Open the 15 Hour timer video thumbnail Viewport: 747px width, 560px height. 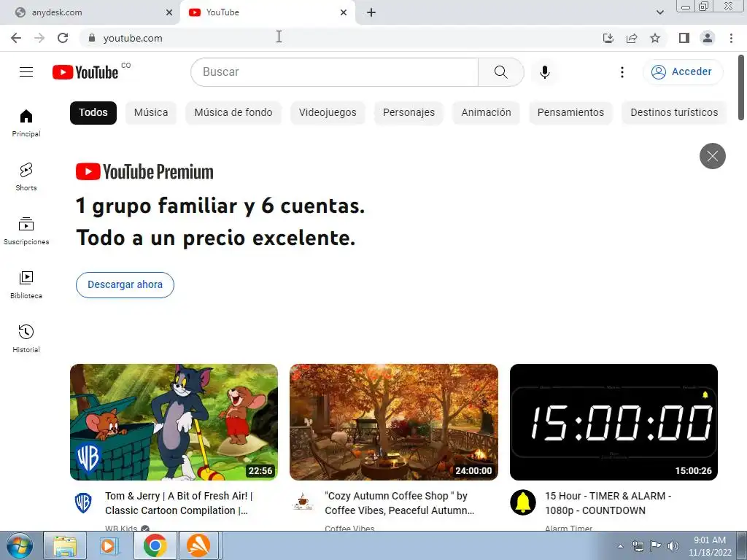coord(614,422)
